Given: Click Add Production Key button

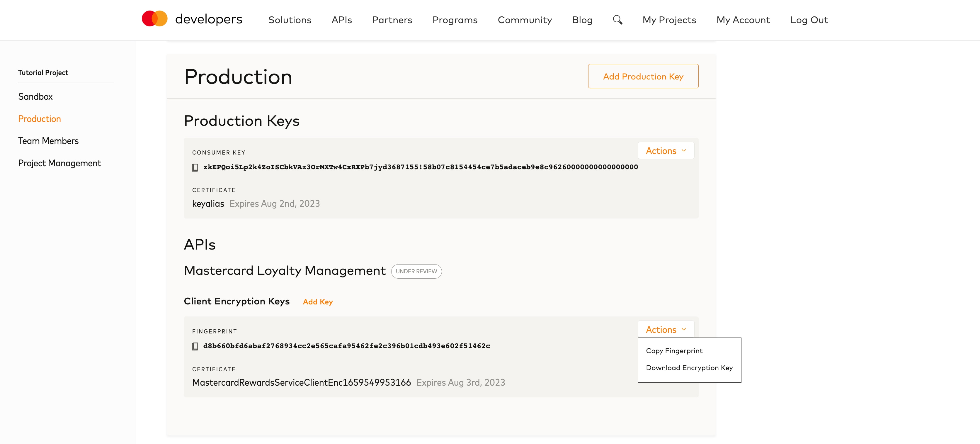Looking at the screenshot, I should click(643, 76).
